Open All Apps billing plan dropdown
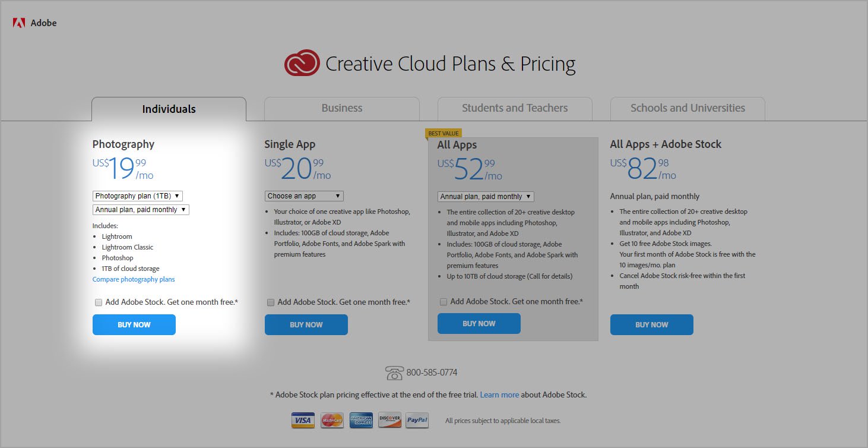This screenshot has width=868, height=448. pos(486,197)
